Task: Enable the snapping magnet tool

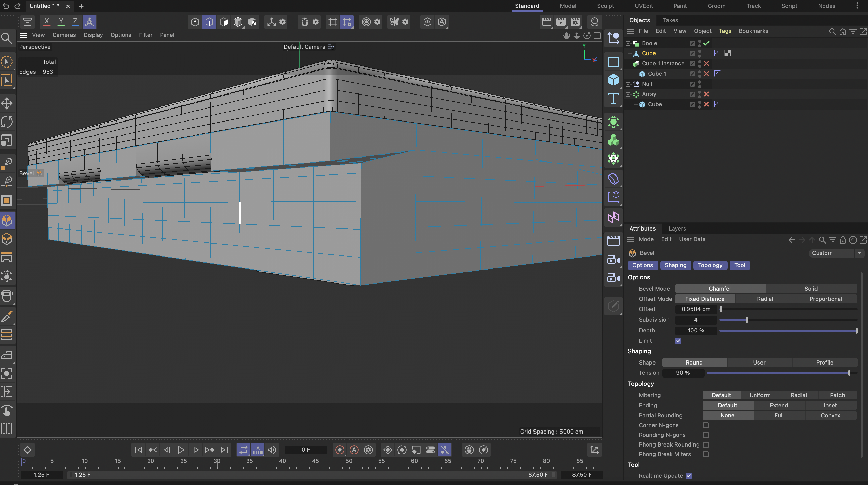Action: pyautogui.click(x=304, y=22)
